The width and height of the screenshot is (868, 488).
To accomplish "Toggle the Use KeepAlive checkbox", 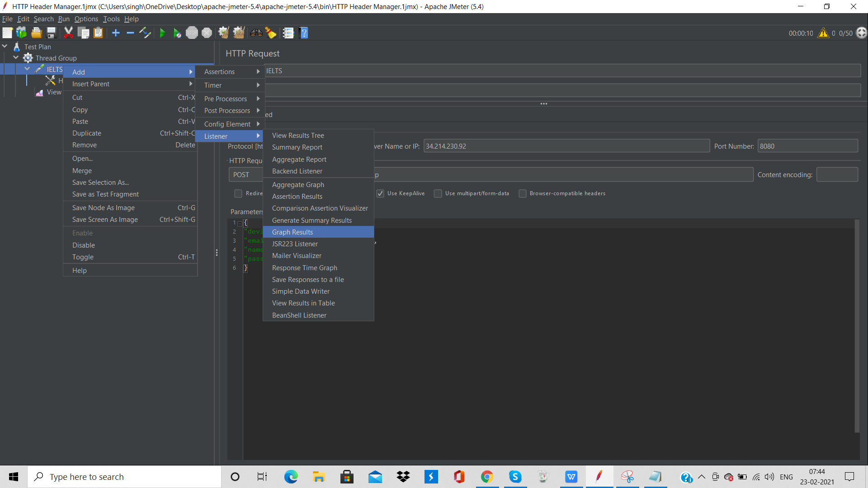I will [380, 193].
